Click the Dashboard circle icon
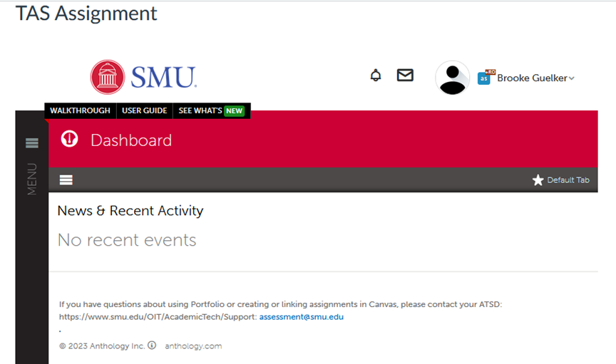Viewport: 616px width, 364px height. click(x=69, y=139)
